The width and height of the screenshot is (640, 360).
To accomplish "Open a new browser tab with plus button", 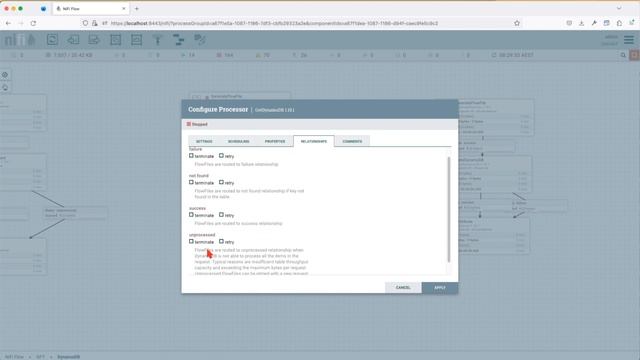I will [137, 9].
